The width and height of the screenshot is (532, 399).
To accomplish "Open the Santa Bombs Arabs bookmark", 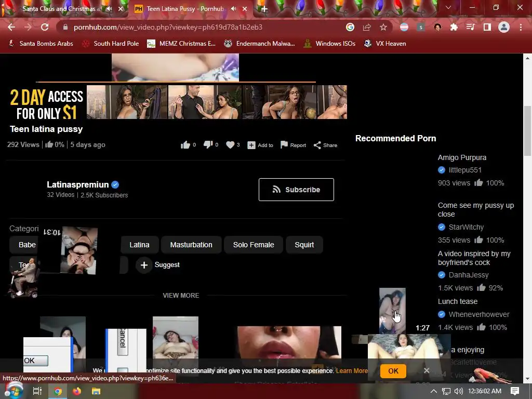I will 41,44.
